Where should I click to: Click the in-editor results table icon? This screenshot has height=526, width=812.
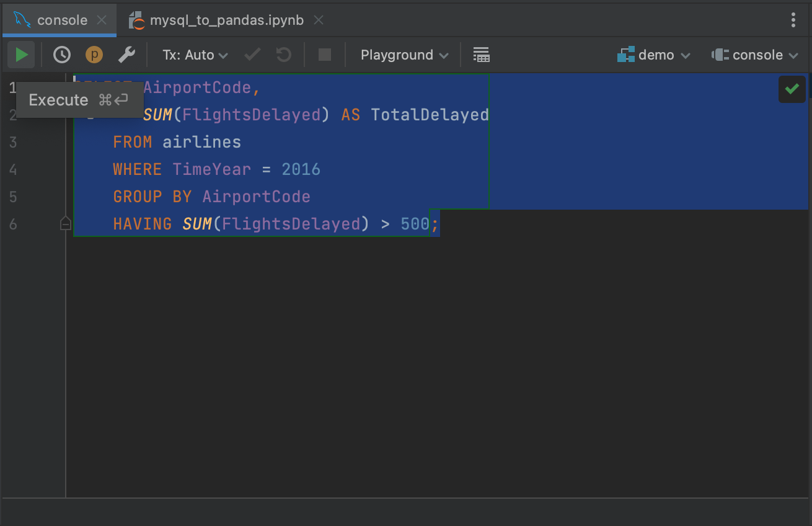481,55
